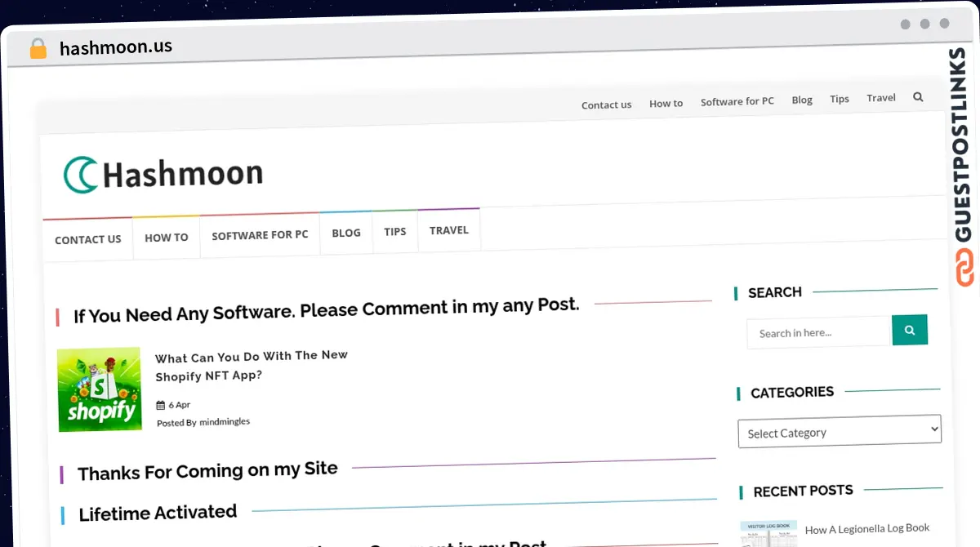Viewport: 980px width, 547px height.
Task: Open the How A Legionella Log Book post
Action: [867, 528]
